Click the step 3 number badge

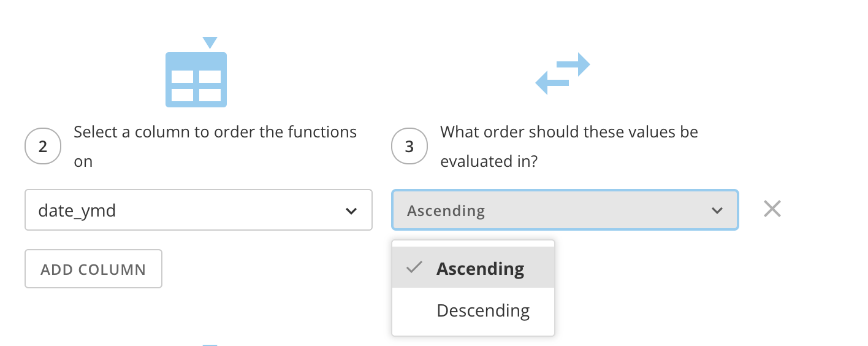click(409, 146)
